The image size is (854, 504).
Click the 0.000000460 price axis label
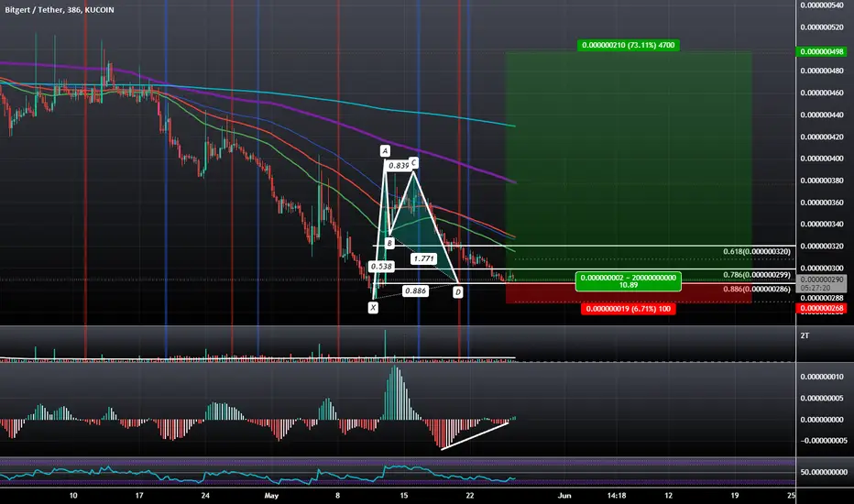pos(822,93)
